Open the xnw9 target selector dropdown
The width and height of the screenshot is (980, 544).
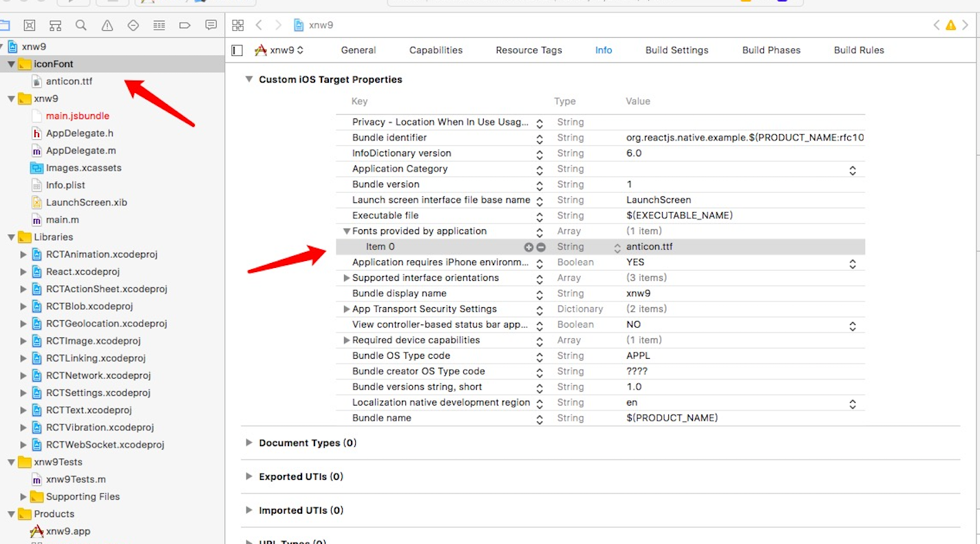pyautogui.click(x=279, y=50)
